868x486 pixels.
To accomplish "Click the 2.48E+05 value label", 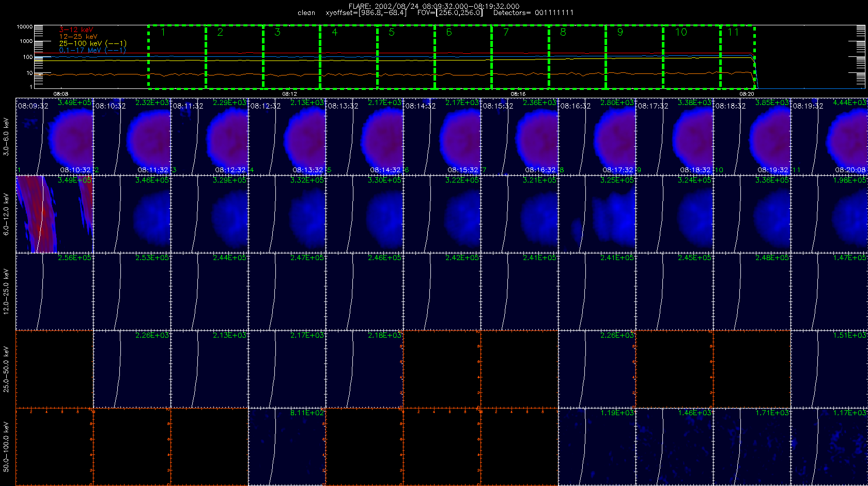I will coord(772,258).
